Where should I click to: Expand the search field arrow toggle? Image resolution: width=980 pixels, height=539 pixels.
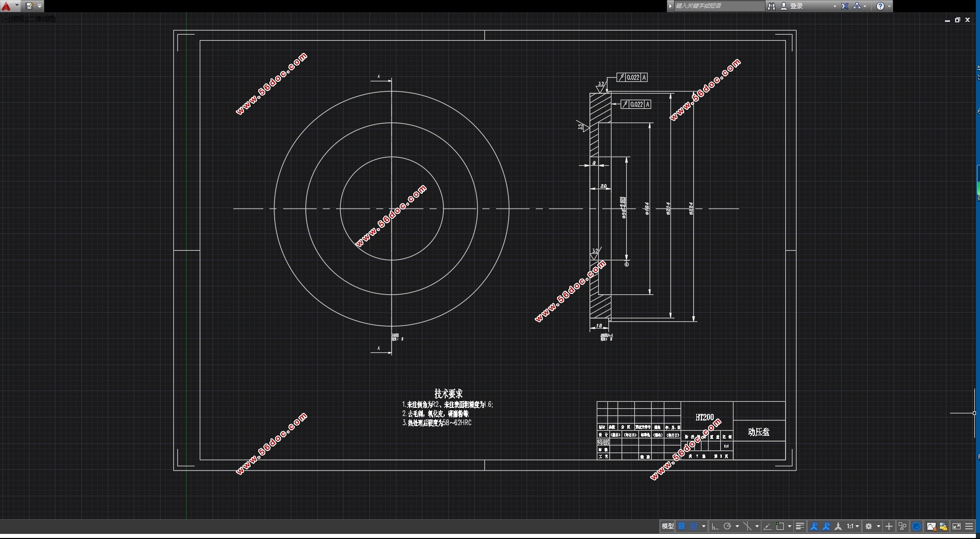click(x=670, y=6)
